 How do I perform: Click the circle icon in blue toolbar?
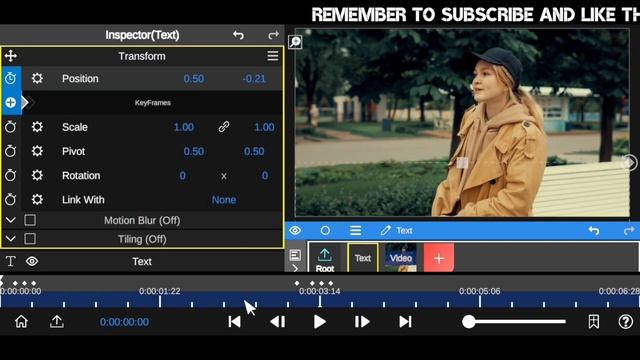click(325, 231)
